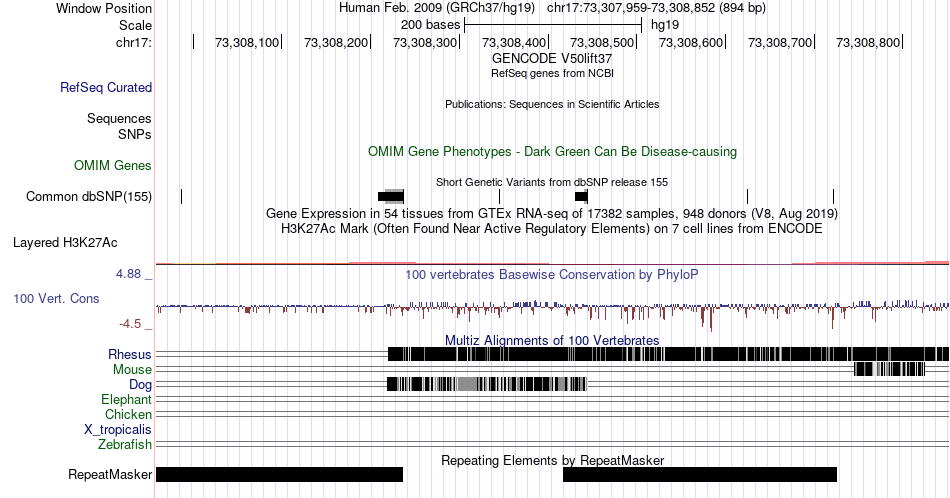Click the RepeatMasker track label
The image size is (950, 498).
click(110, 474)
